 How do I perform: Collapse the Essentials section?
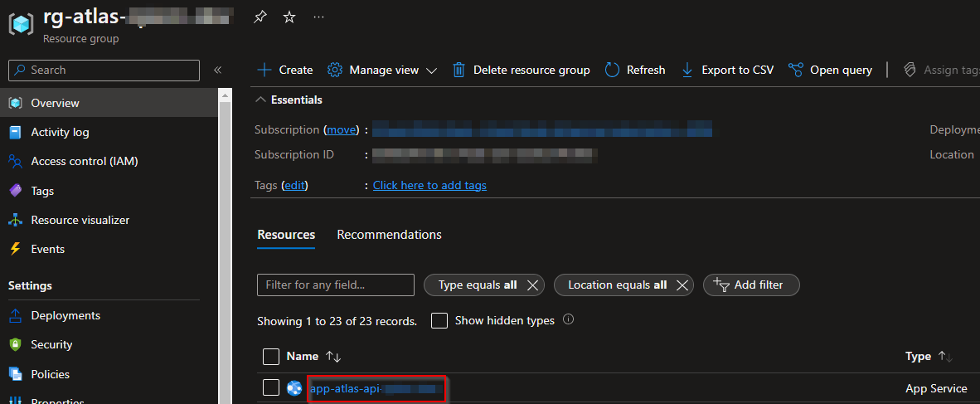[x=261, y=100]
